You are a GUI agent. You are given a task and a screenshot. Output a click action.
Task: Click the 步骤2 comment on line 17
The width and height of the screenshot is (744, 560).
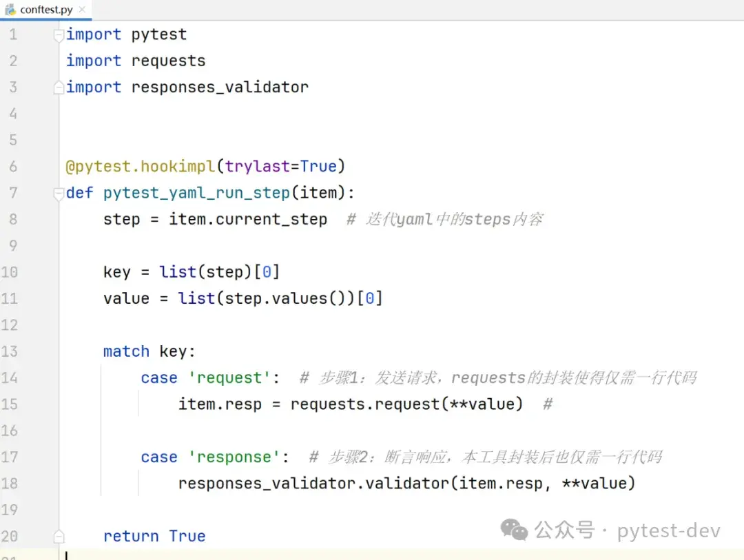[x=486, y=457]
